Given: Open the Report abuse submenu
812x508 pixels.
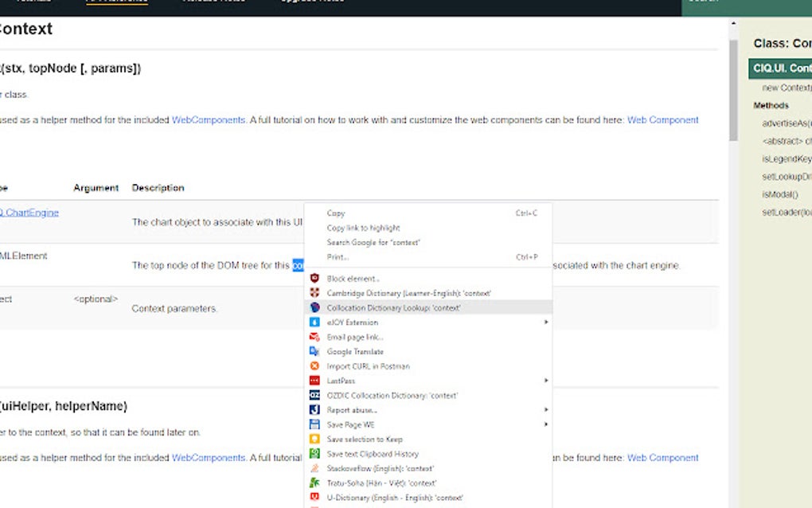Looking at the screenshot, I should point(545,409).
